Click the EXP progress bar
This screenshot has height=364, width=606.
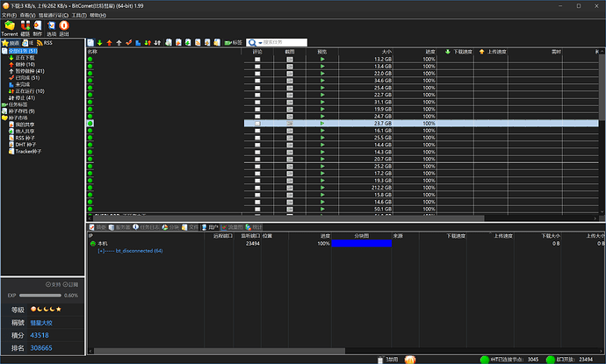[x=40, y=296]
